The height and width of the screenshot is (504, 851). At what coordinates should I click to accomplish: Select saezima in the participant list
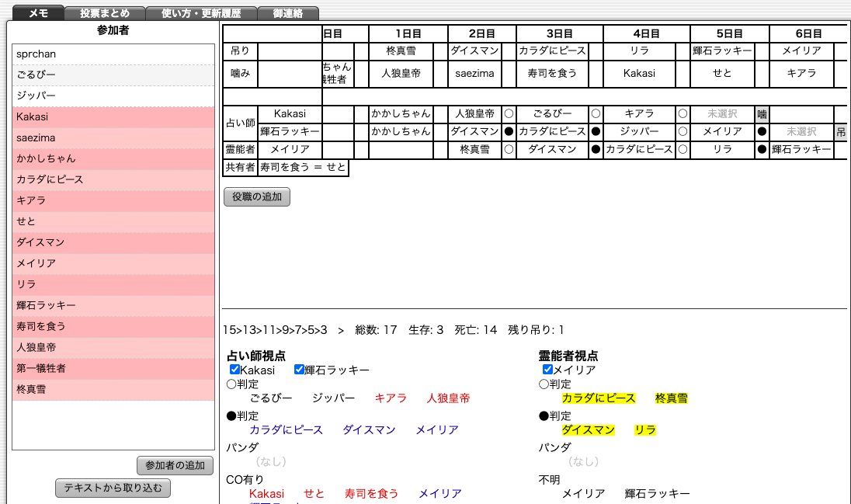(x=113, y=138)
